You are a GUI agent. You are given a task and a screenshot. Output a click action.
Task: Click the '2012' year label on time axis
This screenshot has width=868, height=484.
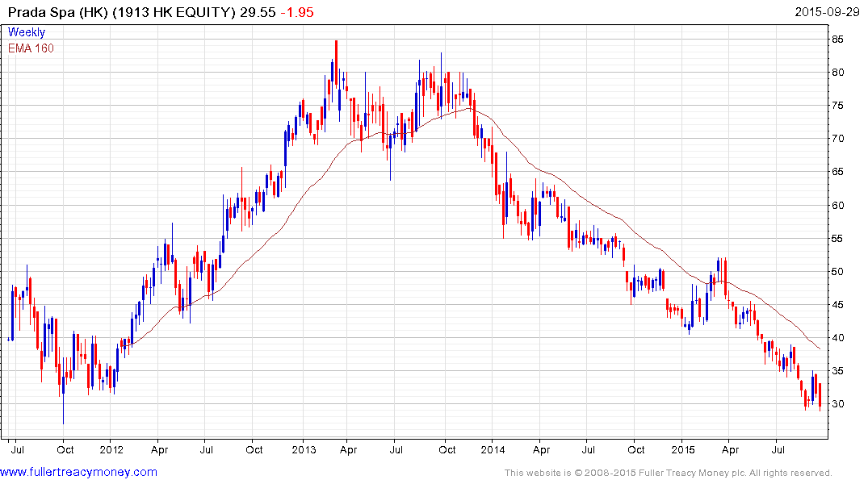click(111, 449)
